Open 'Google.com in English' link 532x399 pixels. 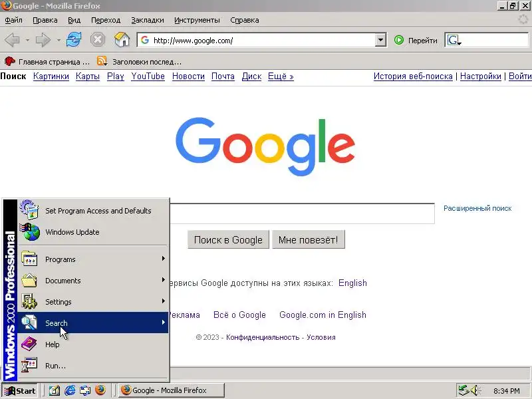click(323, 315)
